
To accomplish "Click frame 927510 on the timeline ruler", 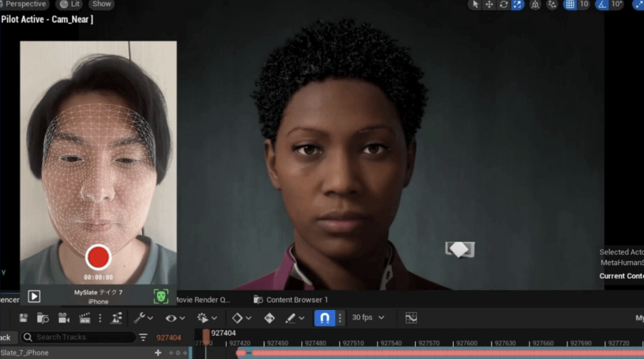I will pyautogui.click(x=353, y=343).
